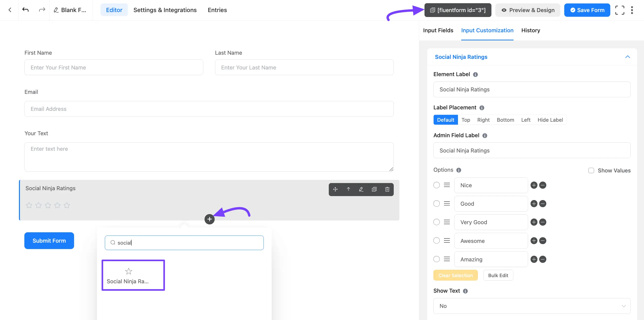
Task: Select the radio button beside Amazing
Action: (x=437, y=259)
